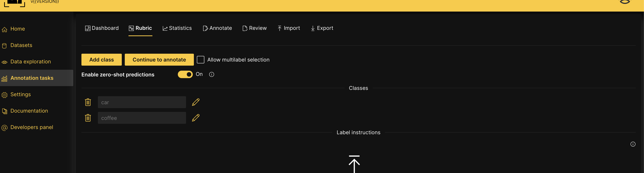Enable the Allow multilabel selection checkbox
Image resolution: width=644 pixels, height=173 pixels.
click(200, 59)
